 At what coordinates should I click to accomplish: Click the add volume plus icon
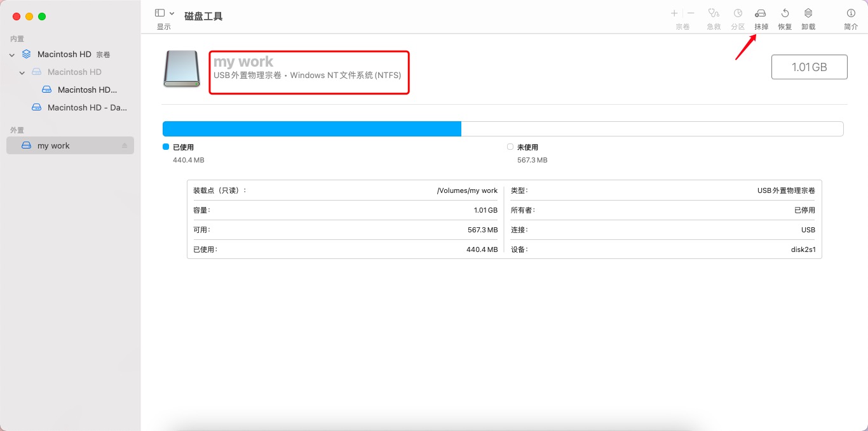point(674,12)
